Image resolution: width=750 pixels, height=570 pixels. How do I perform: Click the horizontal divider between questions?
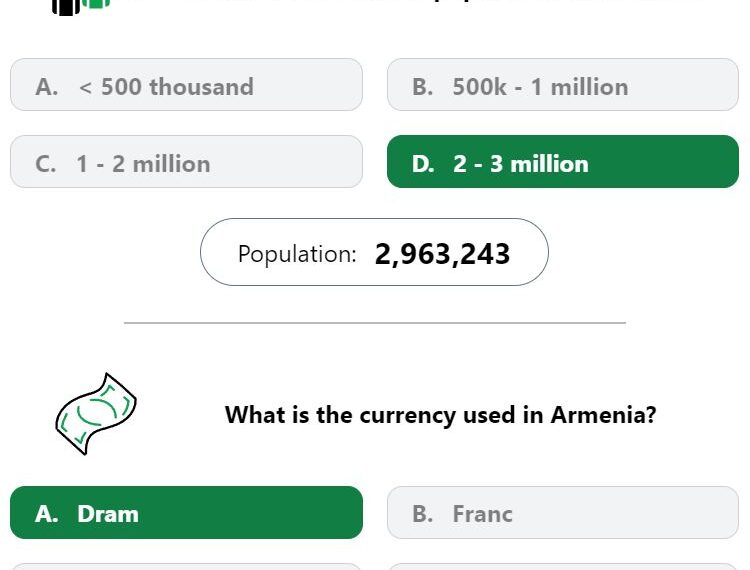pyautogui.click(x=375, y=323)
